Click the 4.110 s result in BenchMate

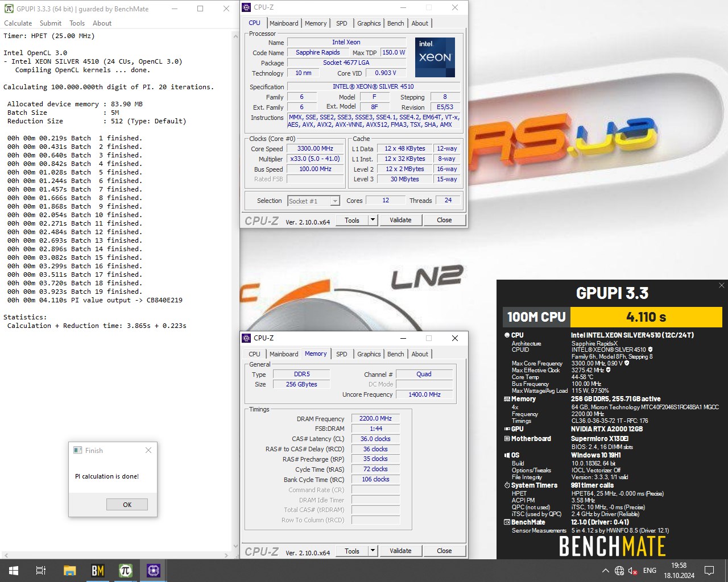coord(646,317)
